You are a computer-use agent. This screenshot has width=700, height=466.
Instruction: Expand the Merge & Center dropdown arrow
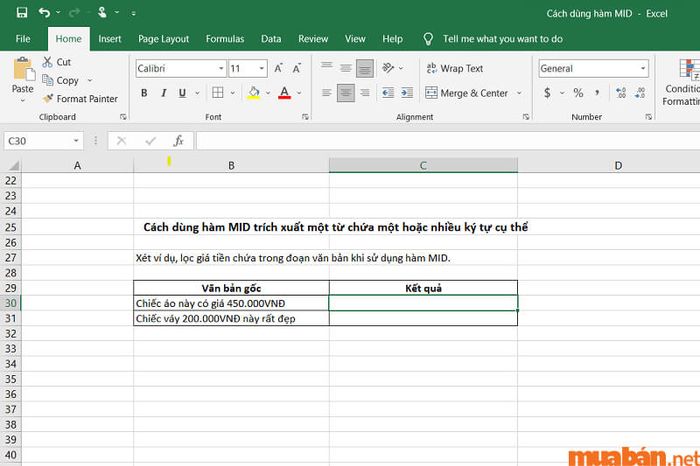pos(519,93)
